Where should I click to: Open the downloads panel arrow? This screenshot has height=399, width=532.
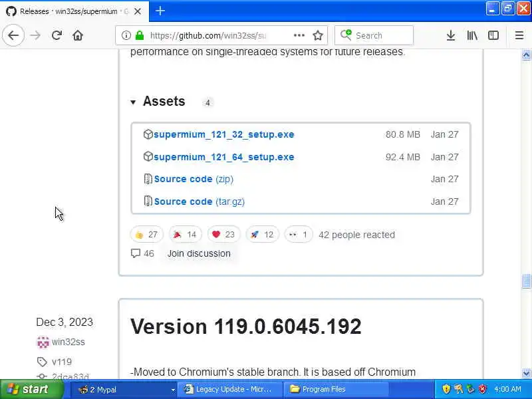(x=451, y=35)
